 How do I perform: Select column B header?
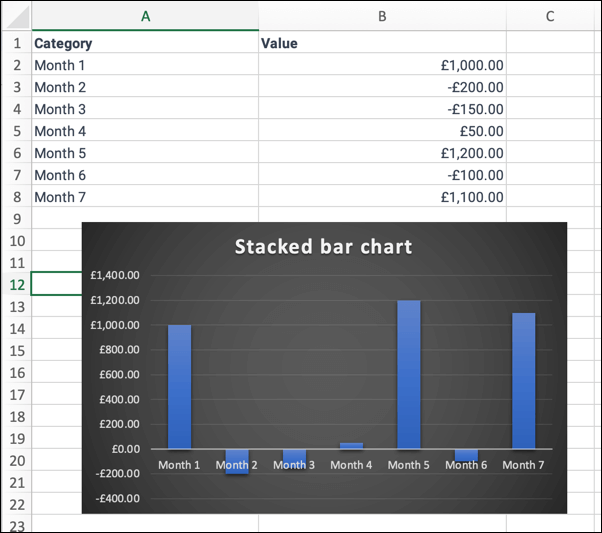(x=382, y=16)
